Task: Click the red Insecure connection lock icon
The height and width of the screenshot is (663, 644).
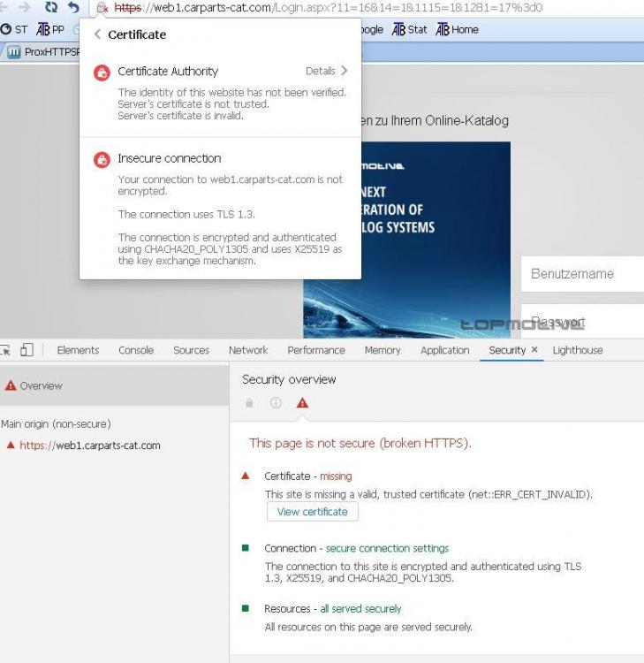Action: pos(102,160)
